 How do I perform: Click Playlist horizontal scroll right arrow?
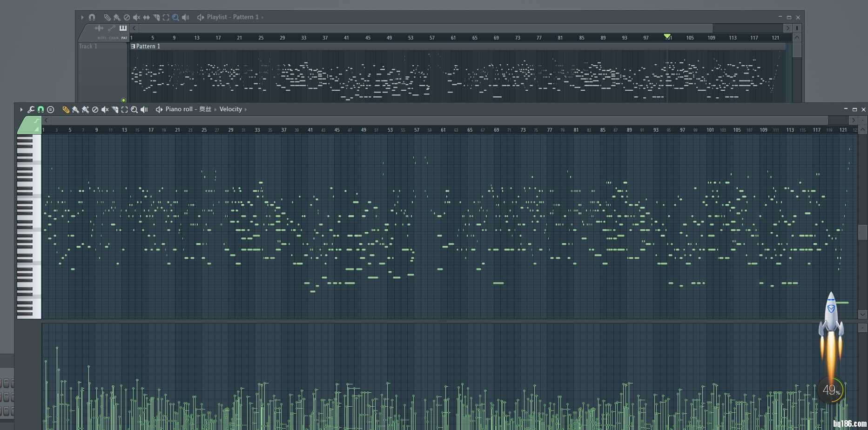point(787,28)
